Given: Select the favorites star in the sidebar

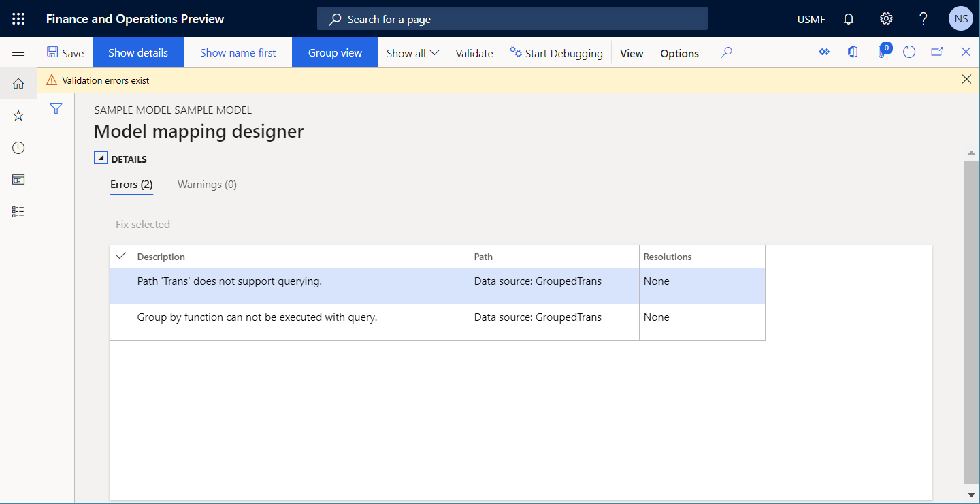Looking at the screenshot, I should [18, 115].
